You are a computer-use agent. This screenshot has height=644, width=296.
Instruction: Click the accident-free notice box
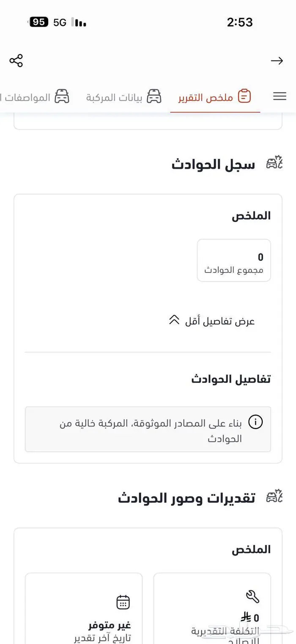pos(148,430)
